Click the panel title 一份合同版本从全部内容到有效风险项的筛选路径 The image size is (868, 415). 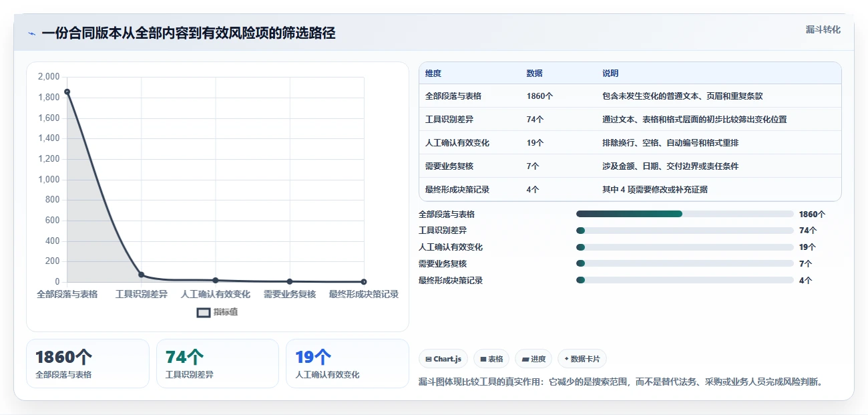tap(188, 33)
